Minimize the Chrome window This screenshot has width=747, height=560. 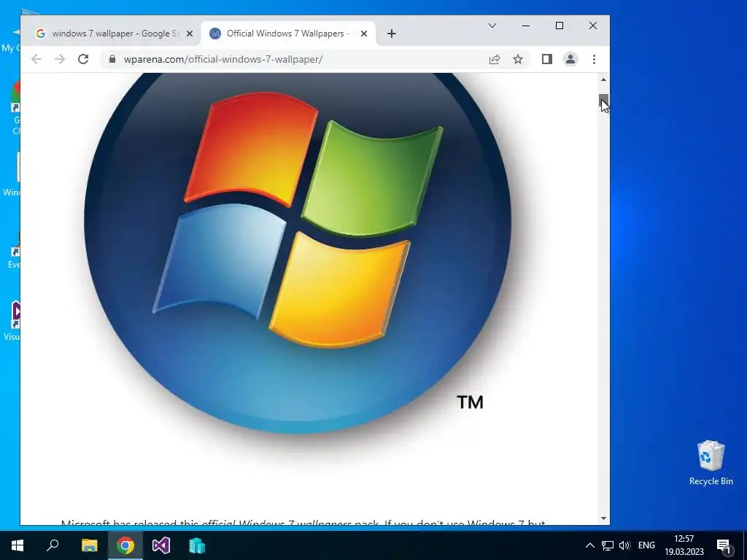coord(526,26)
